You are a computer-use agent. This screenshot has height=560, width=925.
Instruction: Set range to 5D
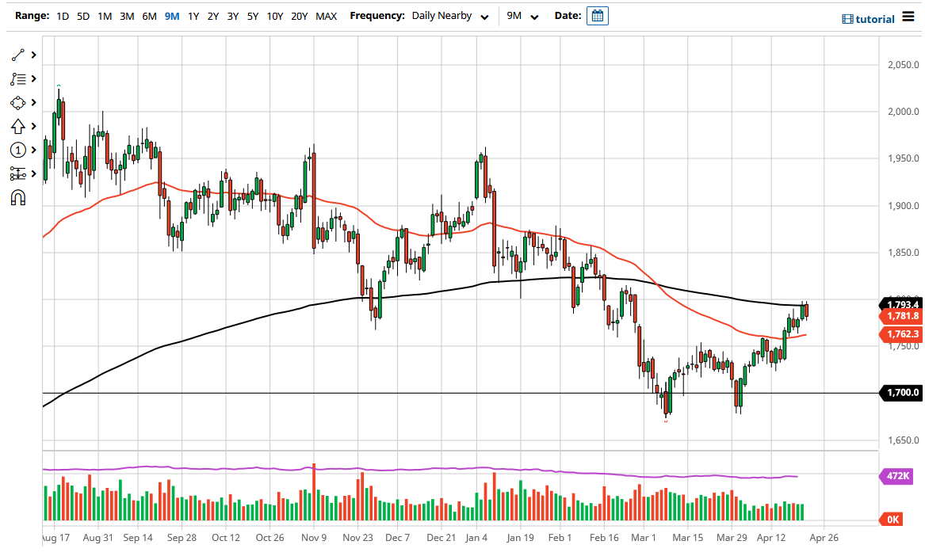pos(83,17)
